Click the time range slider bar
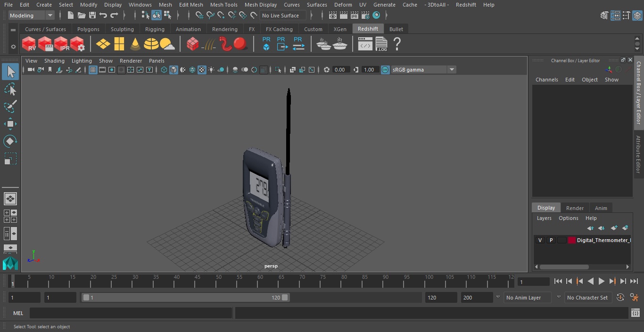 (186, 298)
